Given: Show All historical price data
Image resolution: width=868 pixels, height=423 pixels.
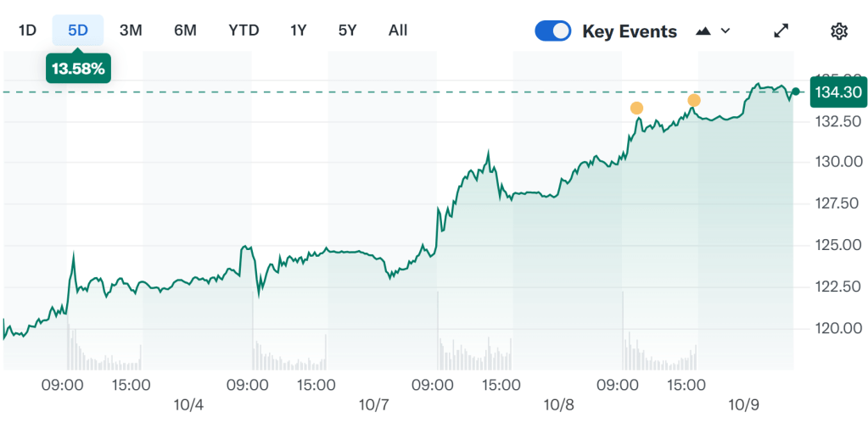Looking at the screenshot, I should (398, 31).
